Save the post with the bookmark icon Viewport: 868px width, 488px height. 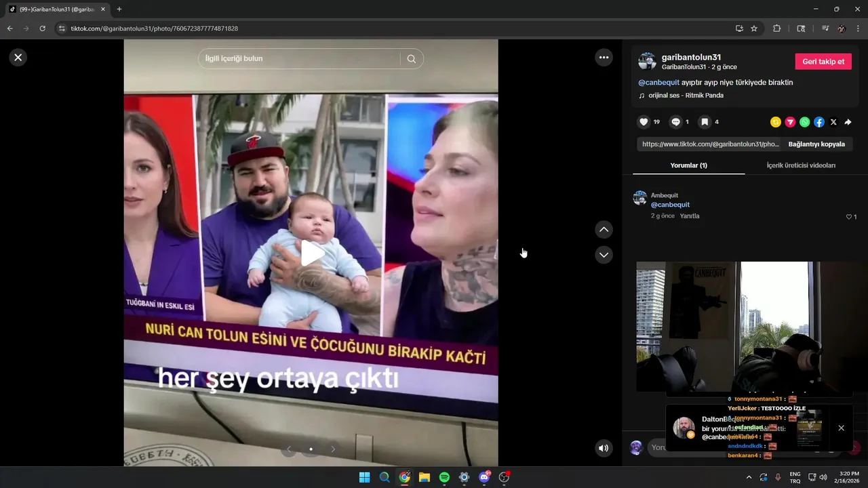point(705,122)
